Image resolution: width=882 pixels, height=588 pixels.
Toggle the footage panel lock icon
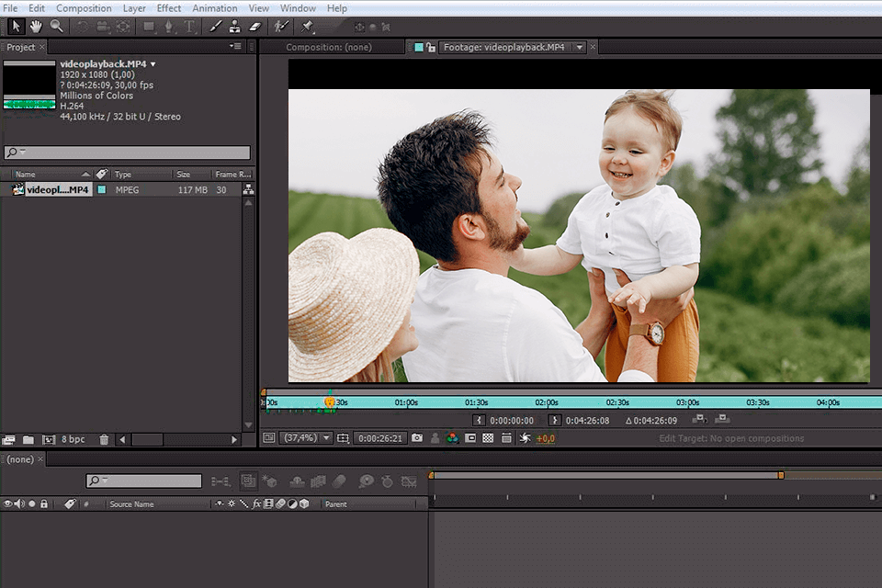click(432, 47)
